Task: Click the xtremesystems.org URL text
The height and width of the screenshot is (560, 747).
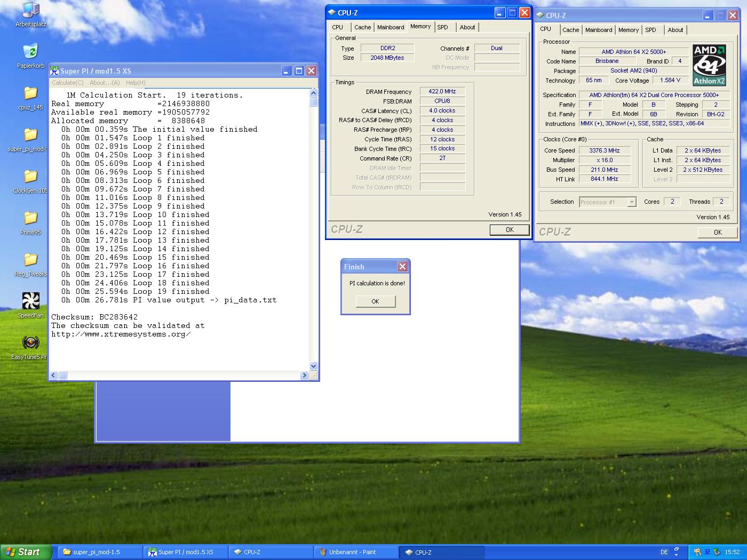Action: (121, 334)
